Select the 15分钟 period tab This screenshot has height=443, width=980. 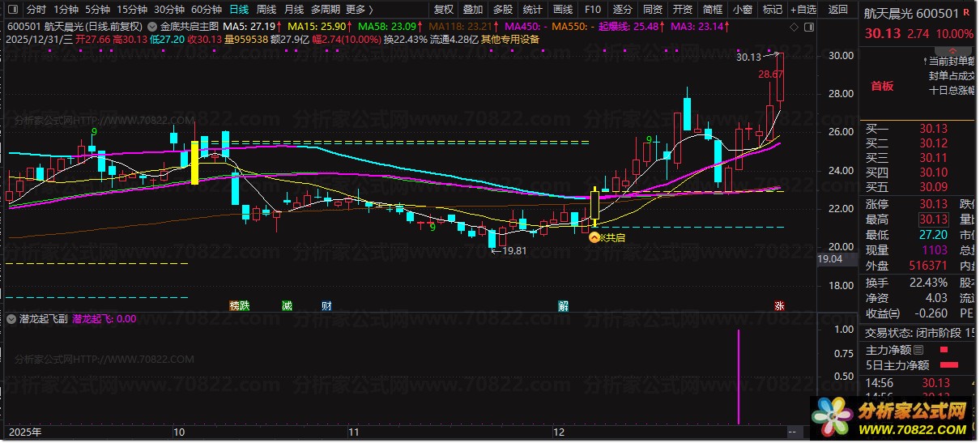(132, 10)
